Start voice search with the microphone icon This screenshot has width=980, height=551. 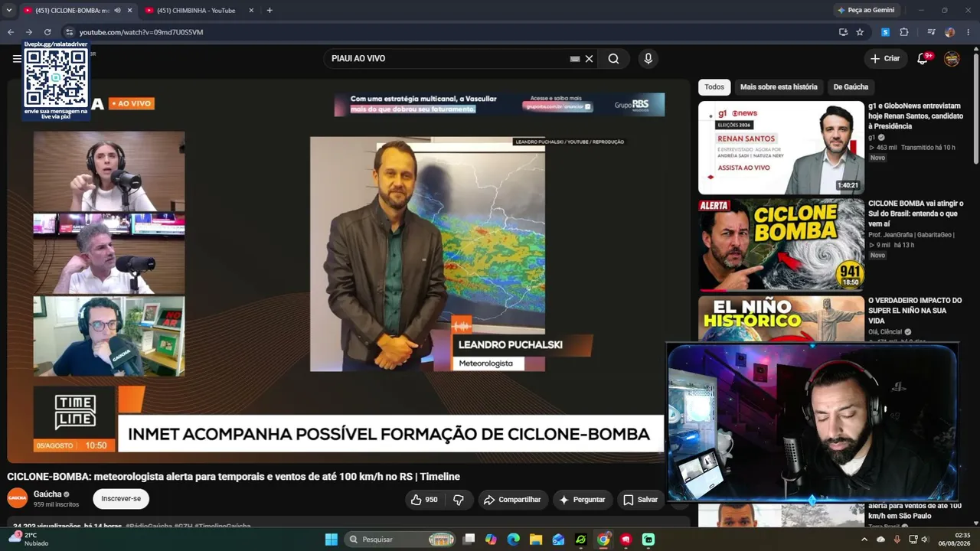tap(648, 59)
